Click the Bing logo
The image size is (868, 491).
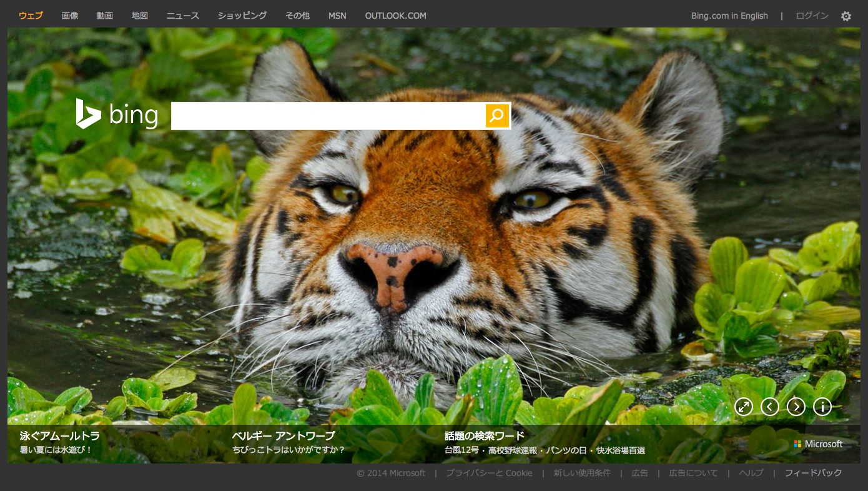117,115
